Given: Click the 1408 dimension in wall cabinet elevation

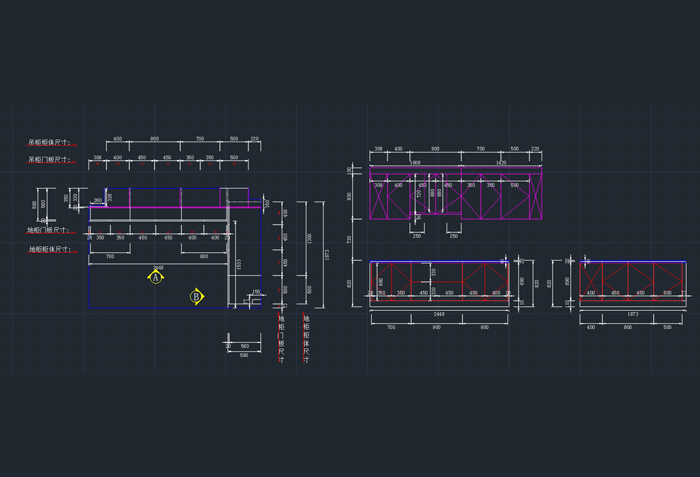Looking at the screenshot, I should (415, 162).
